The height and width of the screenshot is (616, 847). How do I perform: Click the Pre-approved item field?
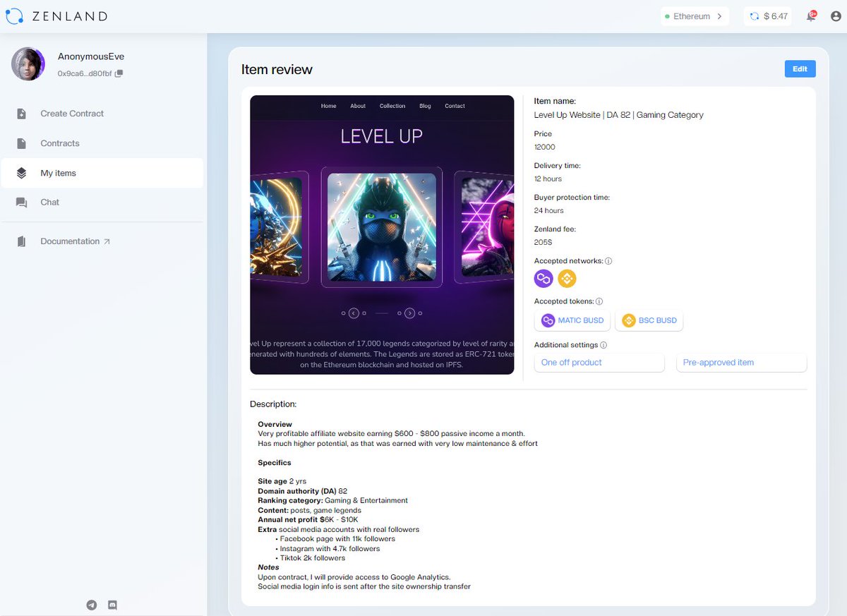[741, 363]
